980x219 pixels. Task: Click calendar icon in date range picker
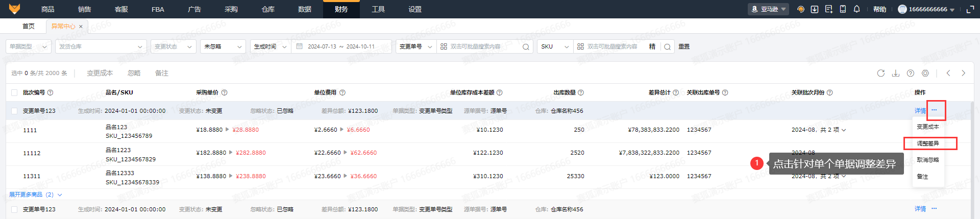[300, 46]
